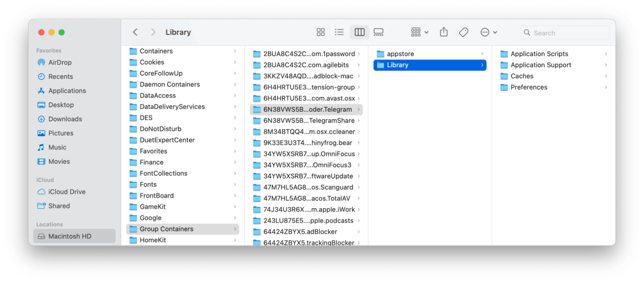Expand the 64424ZBYX5.adBlocker chevron
Viewport: 644px width, 283px height.
[359, 232]
